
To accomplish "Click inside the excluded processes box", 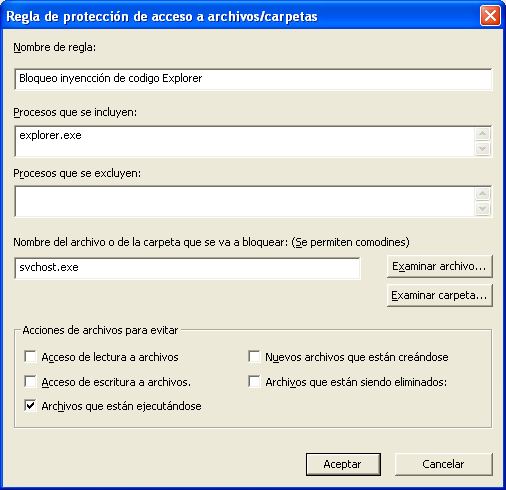I will point(244,201).
